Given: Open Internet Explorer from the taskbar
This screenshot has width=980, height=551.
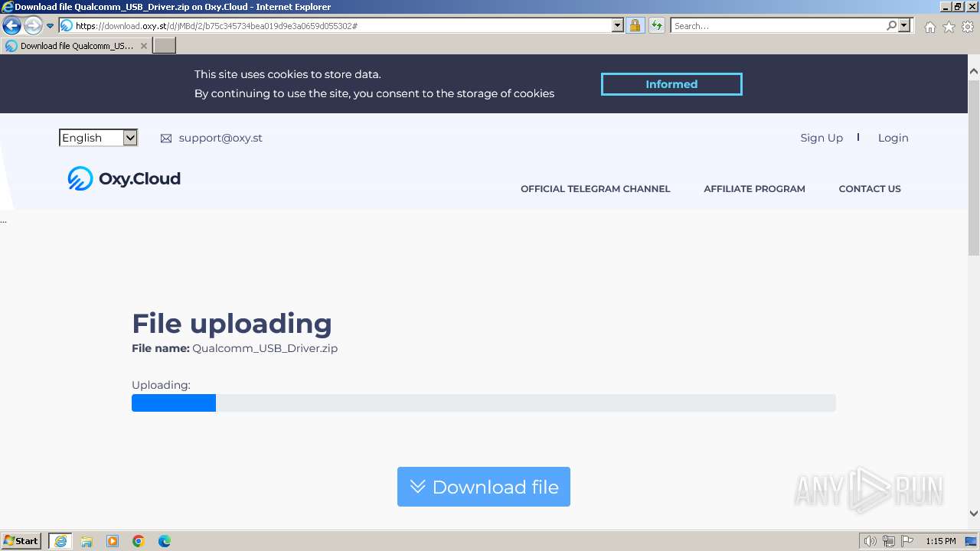Looking at the screenshot, I should pos(60,541).
